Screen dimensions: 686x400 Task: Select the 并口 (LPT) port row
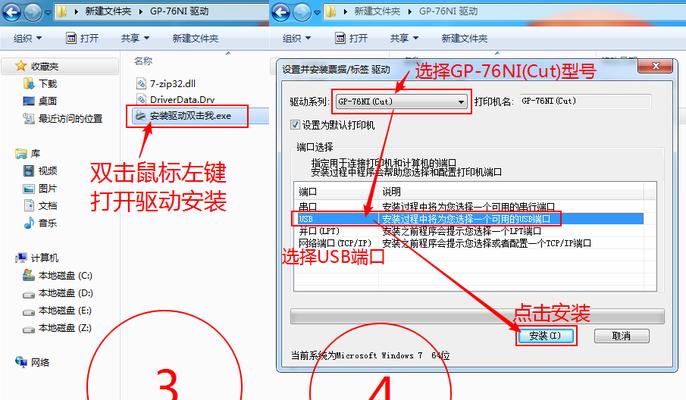pos(468,231)
